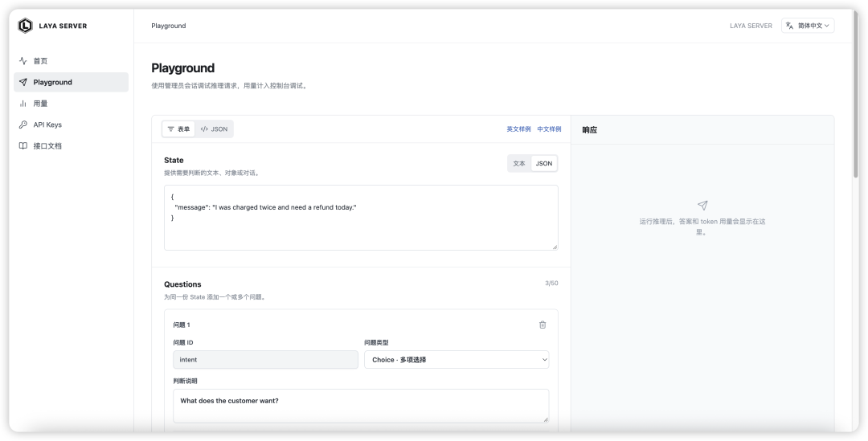This screenshot has width=868, height=441.
Task: Open the 用量 usage page
Action: click(x=71, y=104)
